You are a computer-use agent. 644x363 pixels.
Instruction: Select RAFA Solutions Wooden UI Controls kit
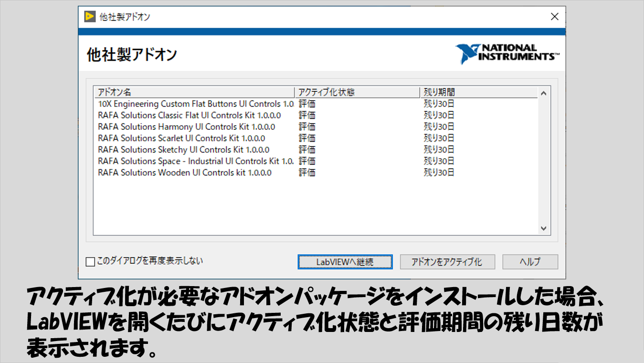pos(316,172)
